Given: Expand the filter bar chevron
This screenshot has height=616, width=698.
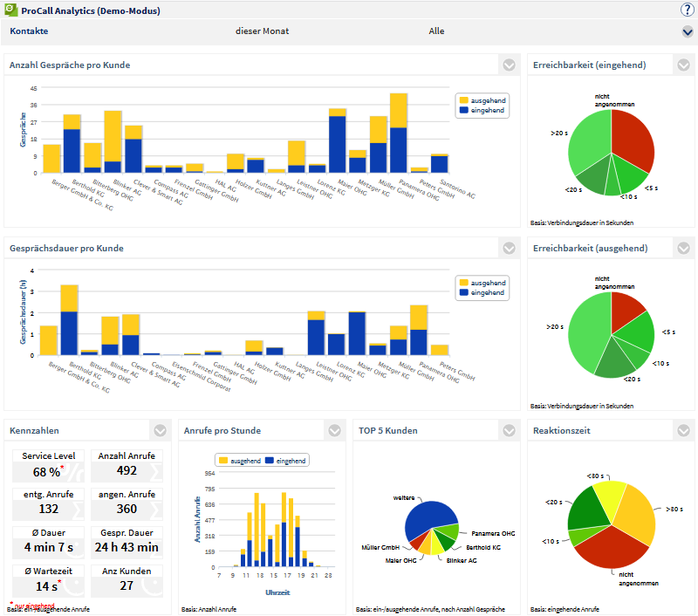Looking at the screenshot, I should pos(688,31).
